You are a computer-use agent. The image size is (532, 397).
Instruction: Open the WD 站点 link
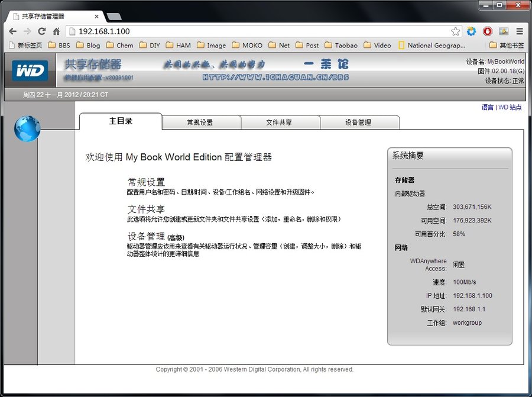(510, 107)
